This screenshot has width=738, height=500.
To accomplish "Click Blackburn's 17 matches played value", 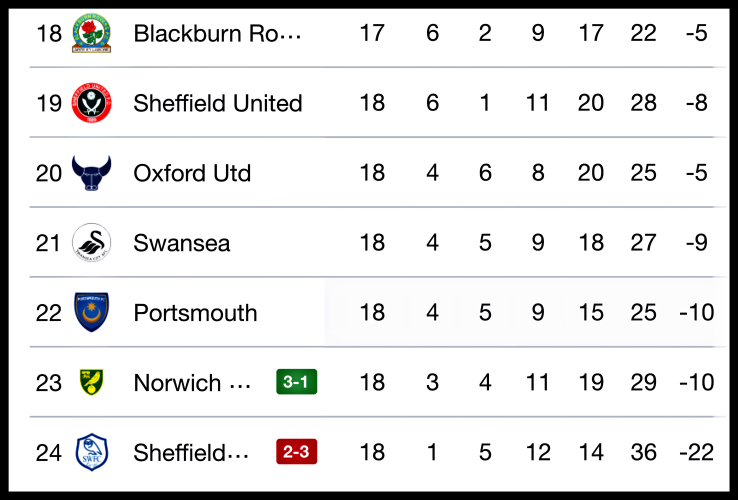I will click(372, 34).
